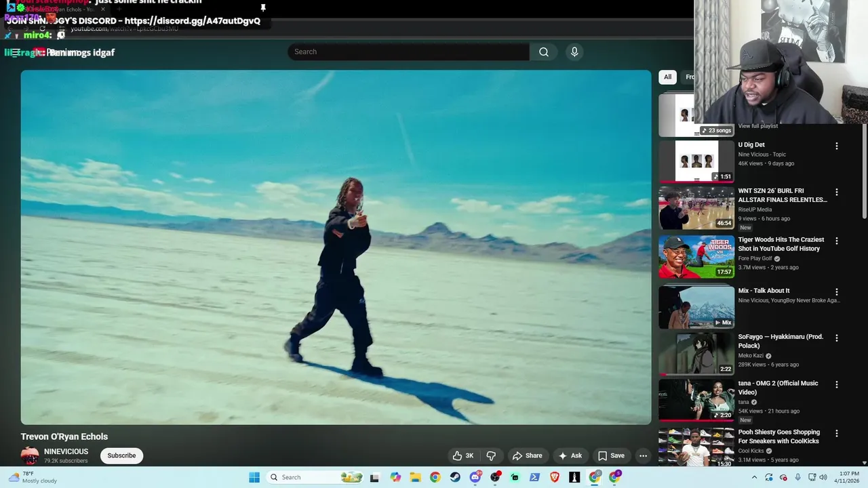Click the playing music video frame

(336, 247)
